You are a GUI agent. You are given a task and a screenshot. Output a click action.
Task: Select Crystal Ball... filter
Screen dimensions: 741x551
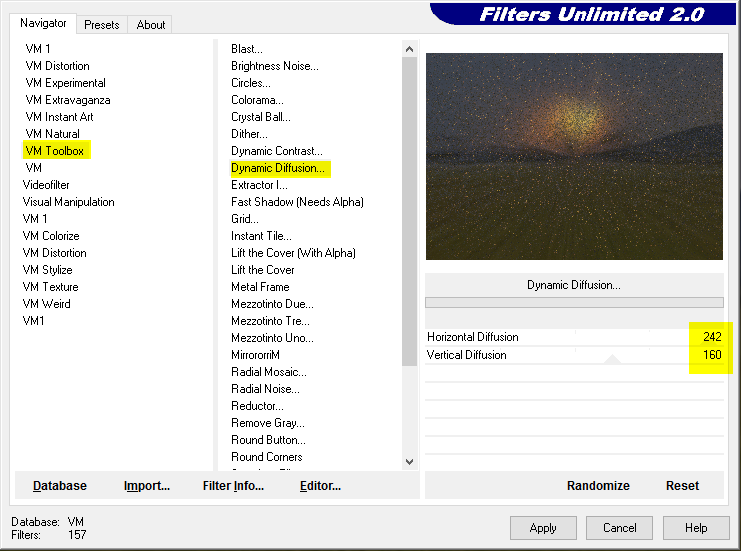[261, 117]
